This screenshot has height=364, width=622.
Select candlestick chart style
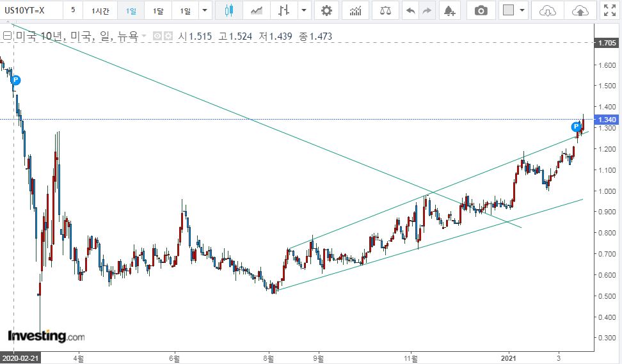click(229, 10)
